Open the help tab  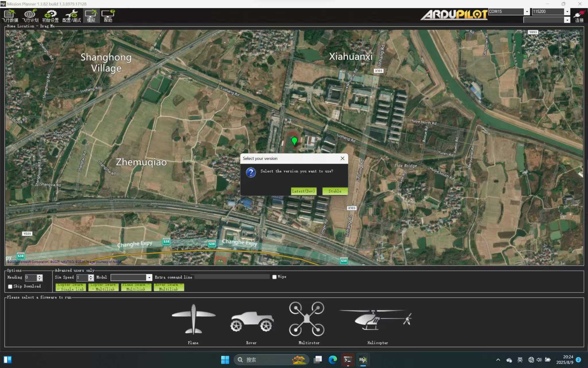tap(108, 16)
